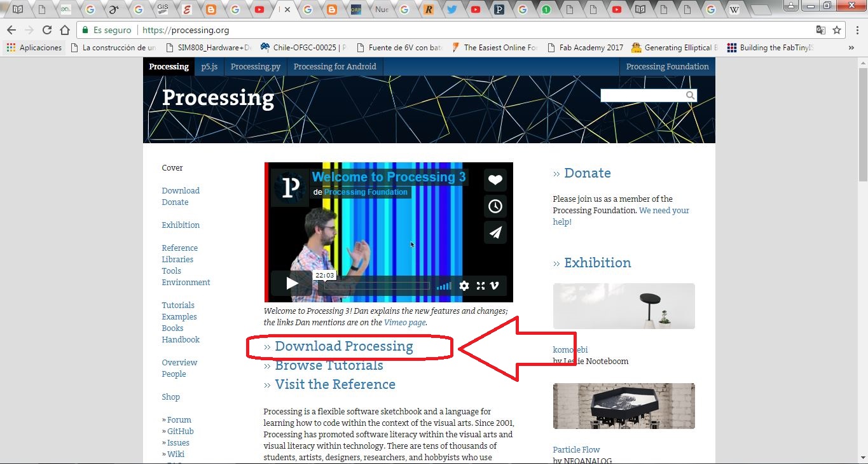Play the Welcome to Processing 3 video
Screen dimensions: 868x464
(292, 283)
